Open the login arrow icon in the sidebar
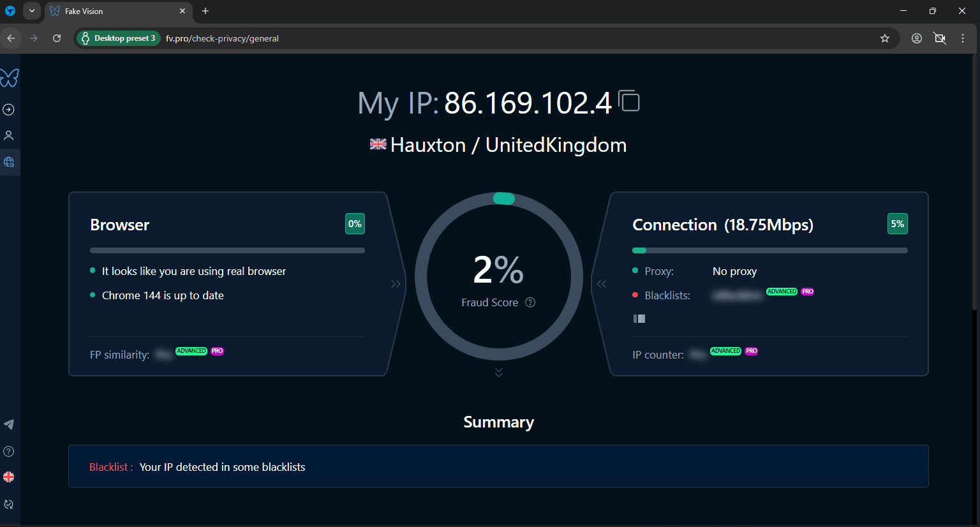Screen dimensions: 980x527 click(x=9, y=110)
